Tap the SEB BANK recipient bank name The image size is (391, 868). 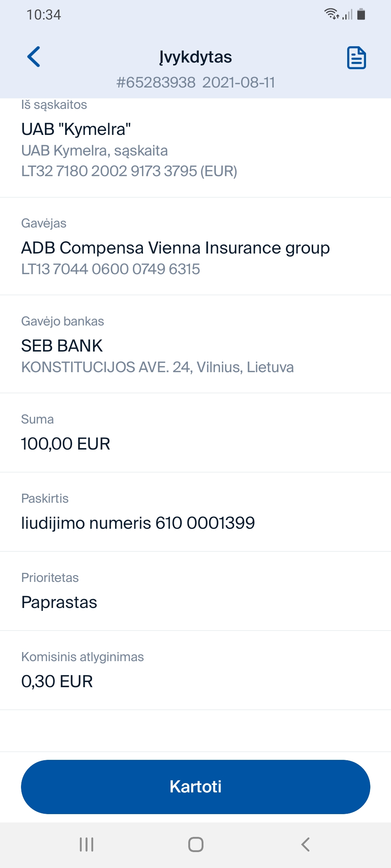point(62,346)
